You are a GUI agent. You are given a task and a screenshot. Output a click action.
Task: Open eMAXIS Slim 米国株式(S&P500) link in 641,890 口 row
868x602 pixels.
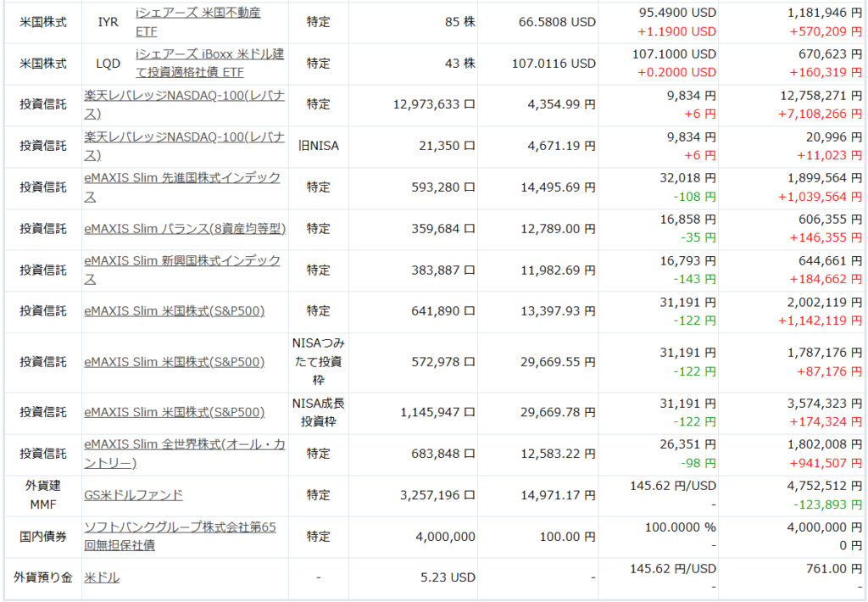175,310
